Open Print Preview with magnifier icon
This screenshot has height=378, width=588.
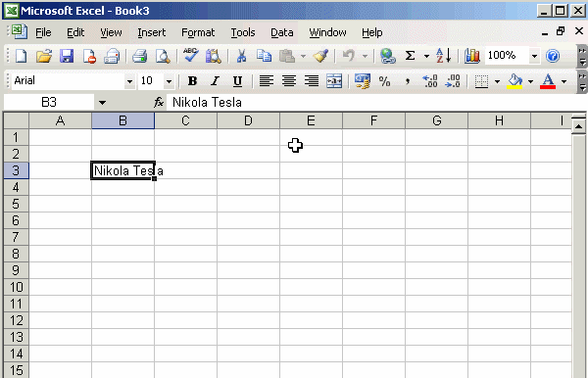pos(163,56)
